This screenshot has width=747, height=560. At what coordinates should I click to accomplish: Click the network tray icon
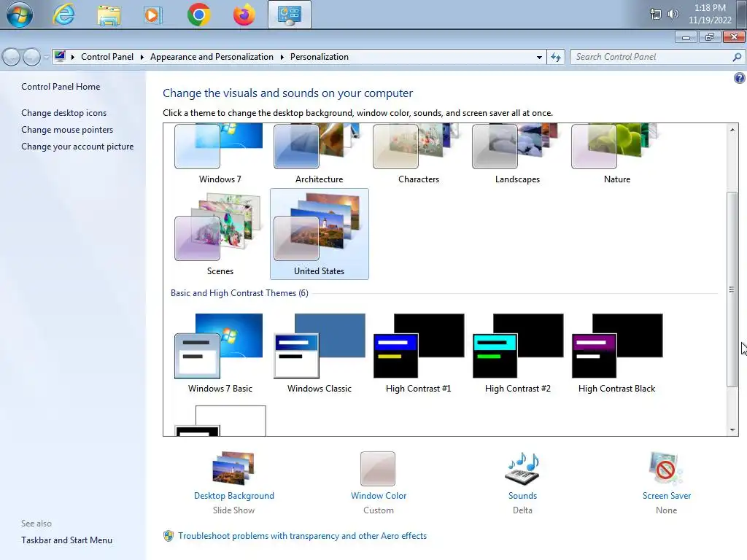[x=656, y=15]
